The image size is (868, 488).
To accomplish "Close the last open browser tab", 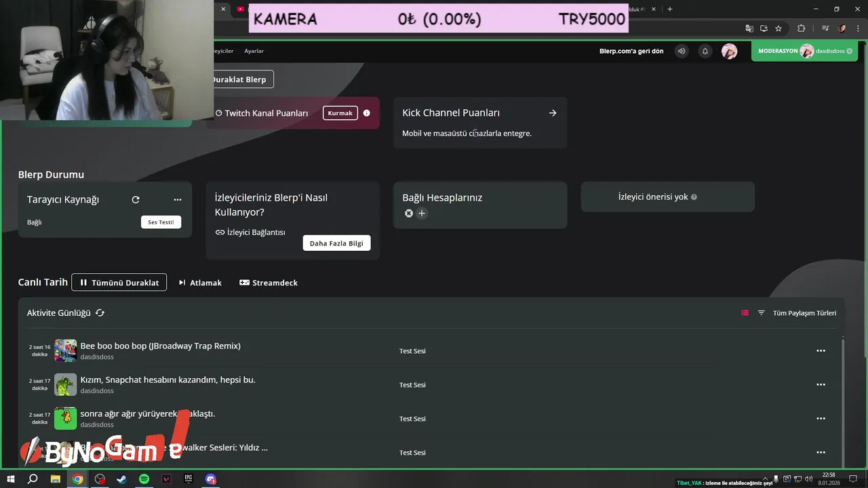I will coord(654,9).
